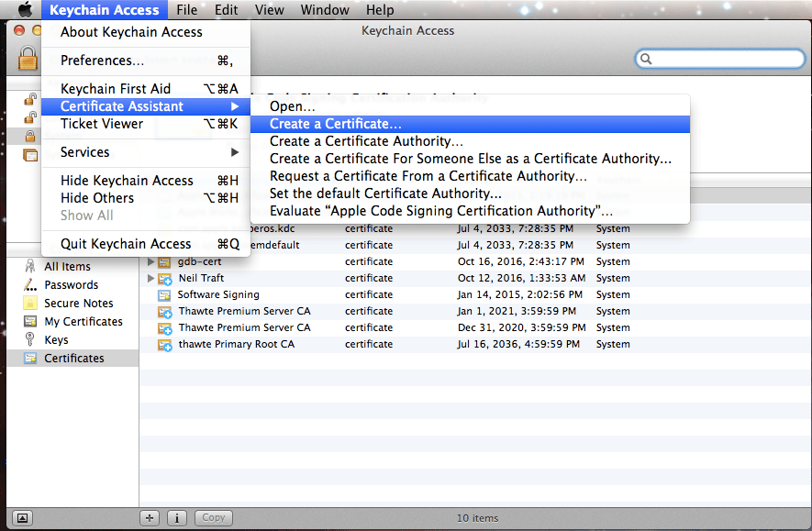
Task: Select the thawte Primary Root CA row name
Action: tap(236, 344)
